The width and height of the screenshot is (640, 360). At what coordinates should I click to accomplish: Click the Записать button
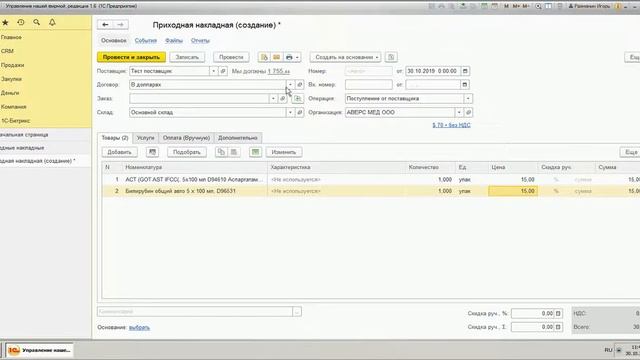[x=187, y=57]
